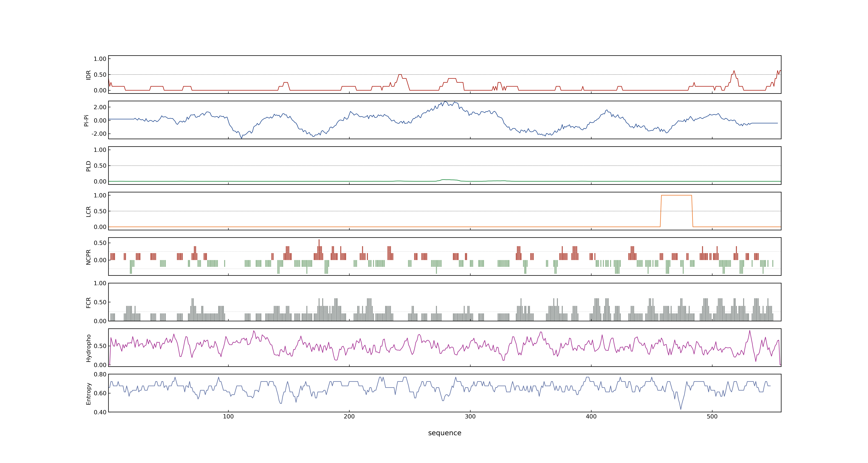Screen dimensions: 868x463
Task: Click the NCPR y-axis label
Action: tap(89, 257)
